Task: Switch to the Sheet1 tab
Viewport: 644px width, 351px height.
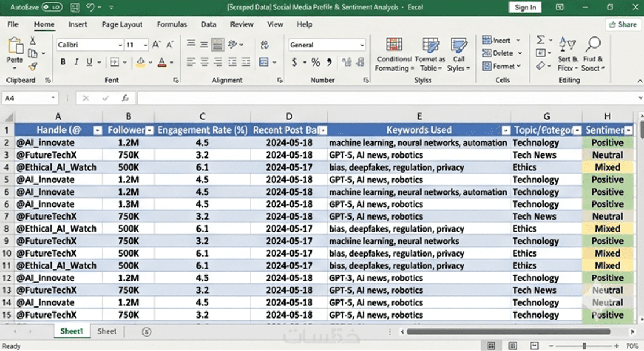Action: [x=71, y=331]
